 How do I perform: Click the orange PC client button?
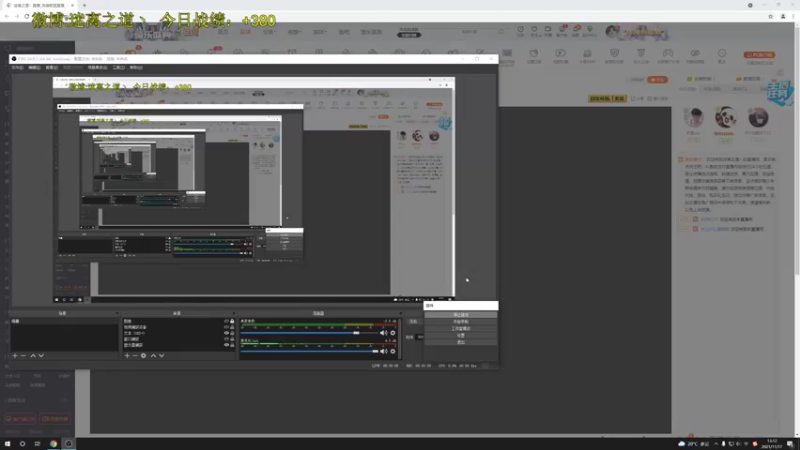pyautogui.click(x=759, y=55)
